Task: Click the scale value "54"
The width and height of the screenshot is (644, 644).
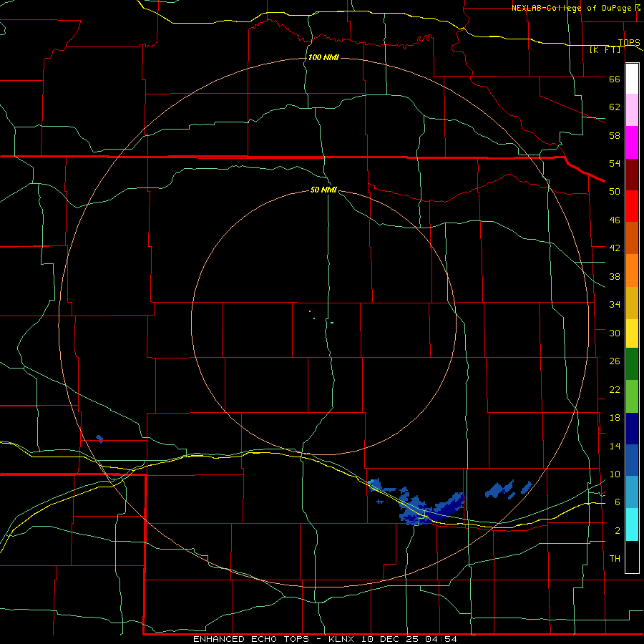Action: coord(615,163)
